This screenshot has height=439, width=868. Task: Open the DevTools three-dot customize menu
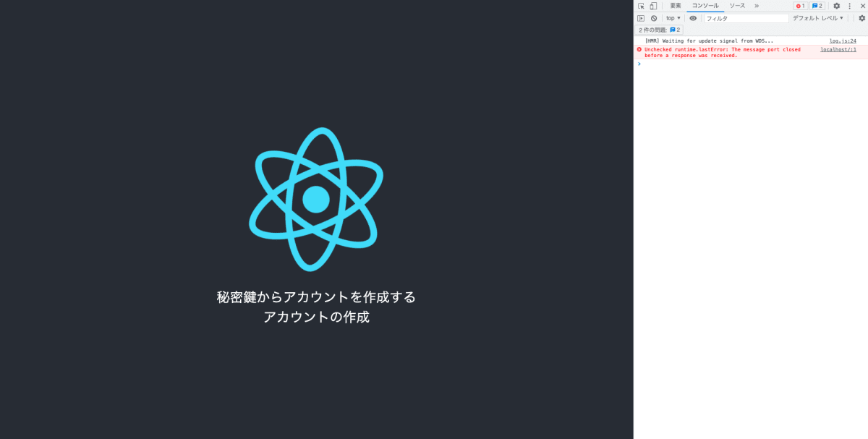[x=850, y=6]
